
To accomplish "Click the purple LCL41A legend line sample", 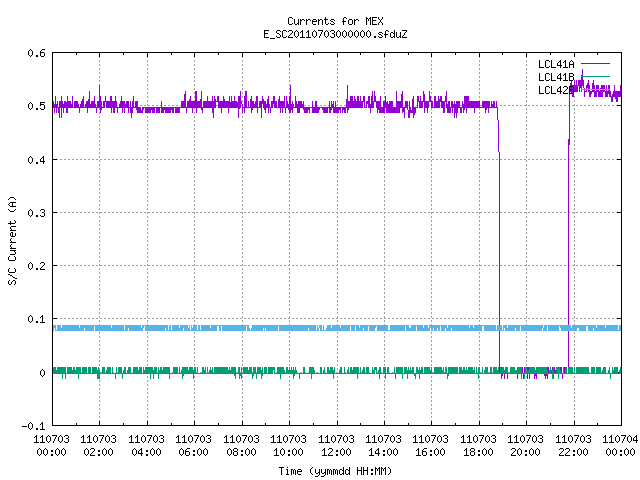I will pyautogui.click(x=595, y=64).
